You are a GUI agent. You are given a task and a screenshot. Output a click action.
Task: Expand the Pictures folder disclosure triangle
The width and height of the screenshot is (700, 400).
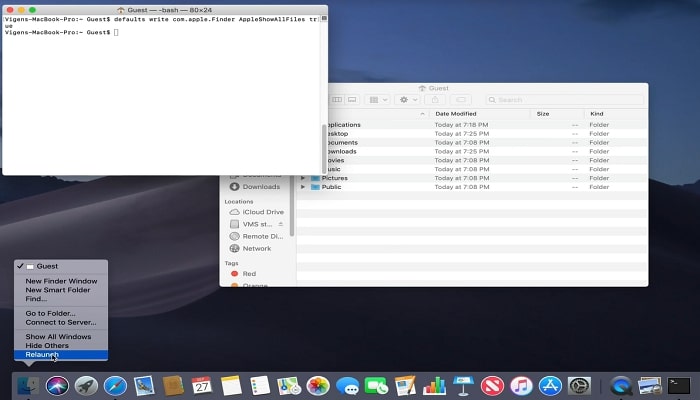point(303,178)
